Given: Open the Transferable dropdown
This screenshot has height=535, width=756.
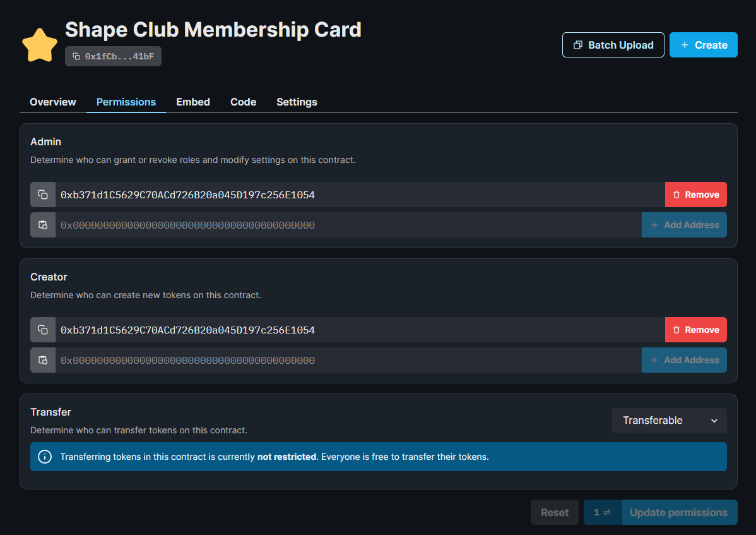Looking at the screenshot, I should (669, 421).
